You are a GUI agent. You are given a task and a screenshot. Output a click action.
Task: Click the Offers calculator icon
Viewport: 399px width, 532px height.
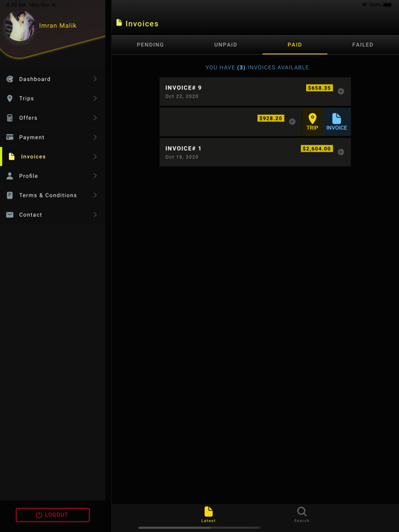pyautogui.click(x=10, y=118)
